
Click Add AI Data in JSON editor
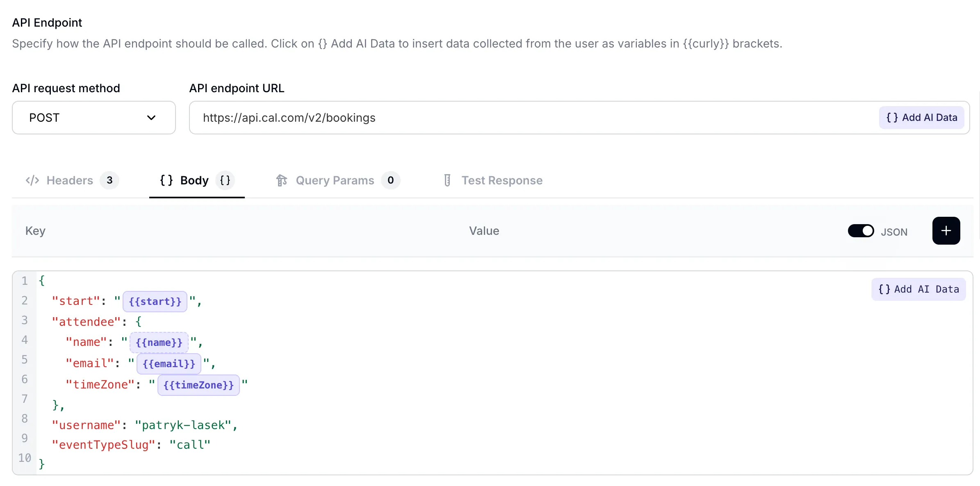click(x=918, y=289)
